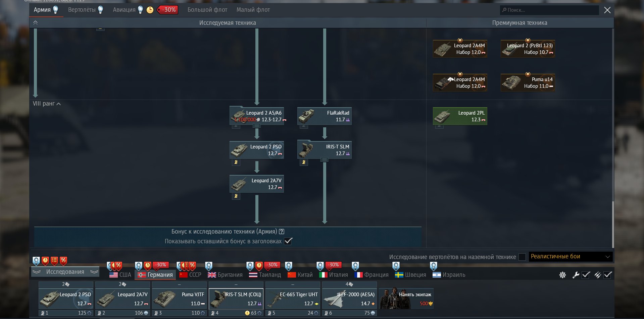The width and height of the screenshot is (644, 319).
Task: Toggle the auto-refill ammo checkbox
Action: click(x=608, y=275)
